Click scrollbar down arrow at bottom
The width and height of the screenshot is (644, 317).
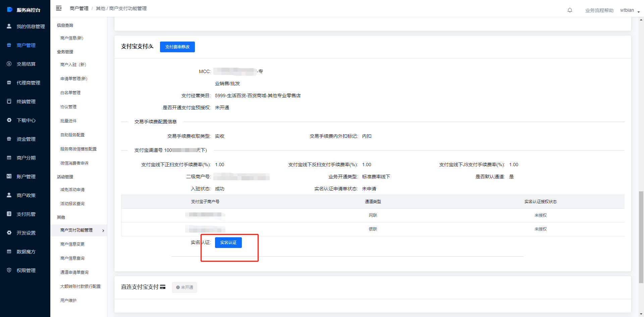coord(641,314)
